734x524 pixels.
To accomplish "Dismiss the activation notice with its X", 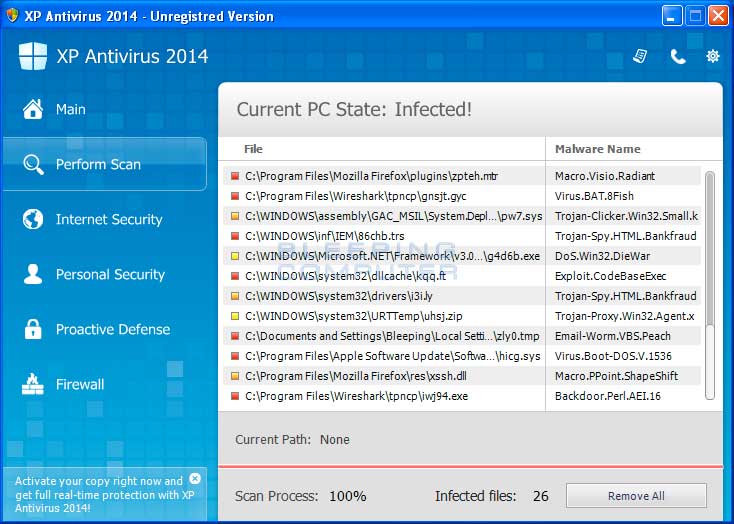I will coord(195,478).
